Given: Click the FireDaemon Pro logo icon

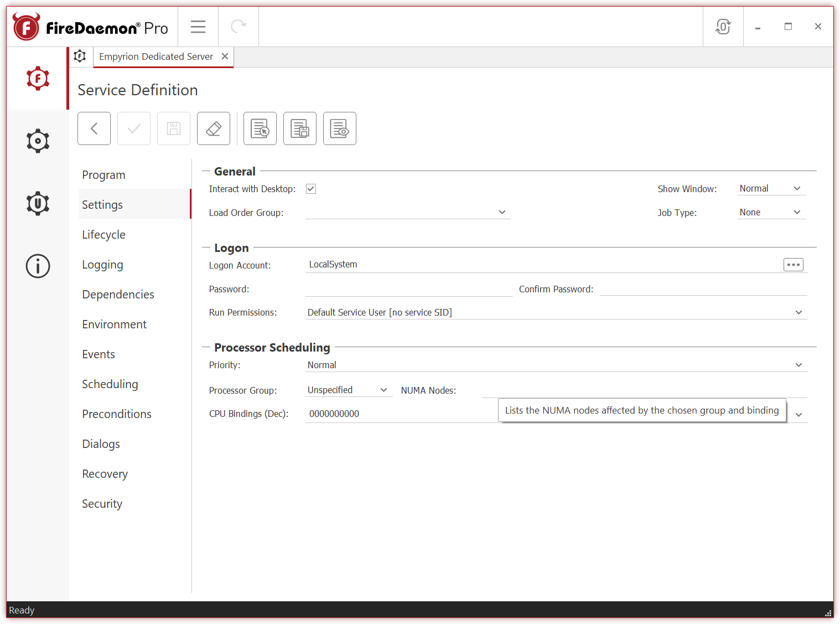Looking at the screenshot, I should coord(26,27).
